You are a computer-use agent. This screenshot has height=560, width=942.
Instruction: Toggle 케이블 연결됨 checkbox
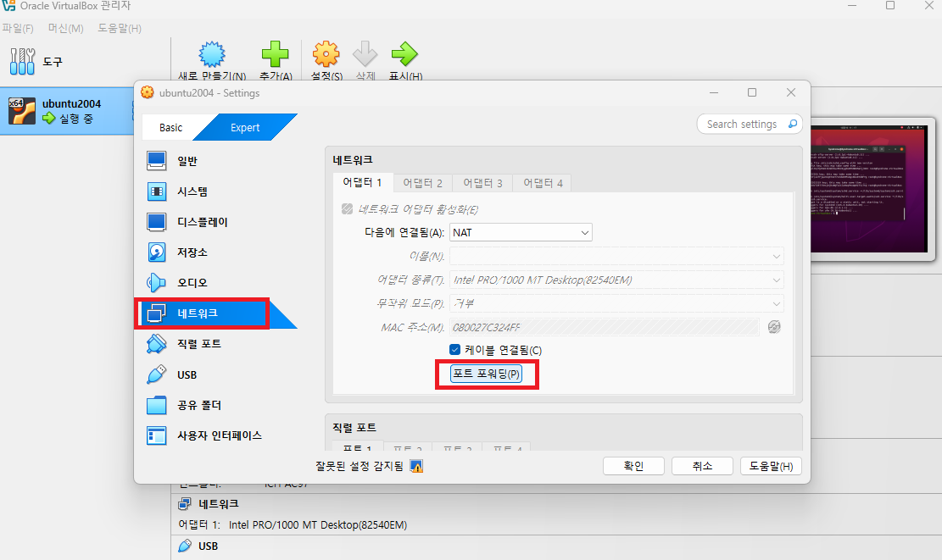coord(454,349)
